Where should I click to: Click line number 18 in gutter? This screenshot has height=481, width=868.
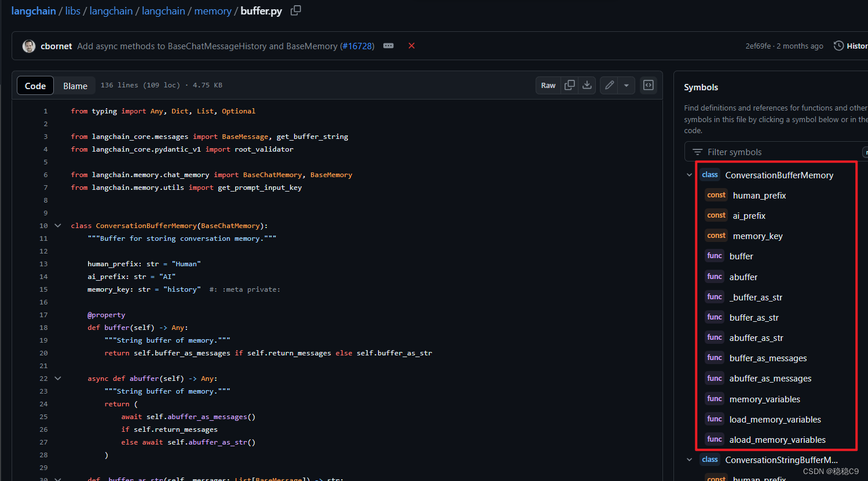coord(43,328)
